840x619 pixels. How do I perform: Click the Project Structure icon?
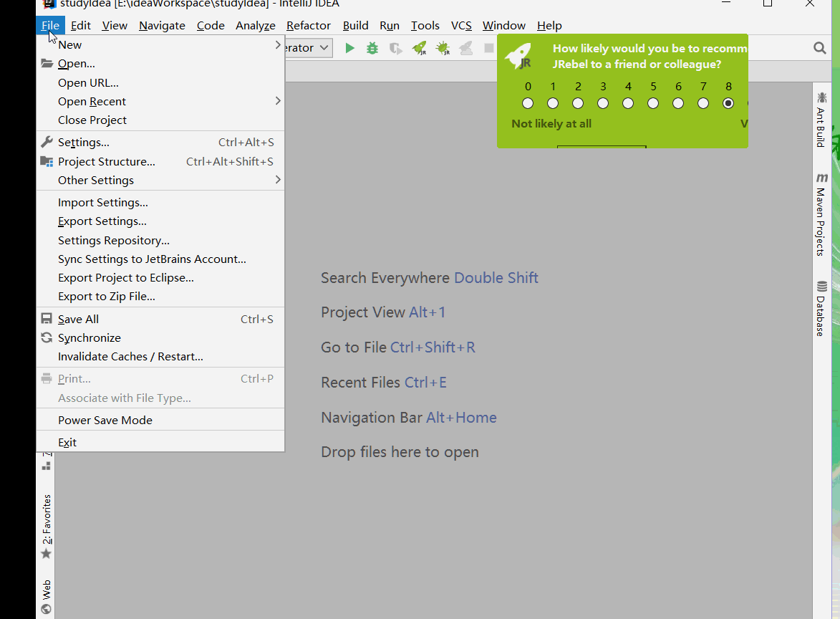click(47, 161)
